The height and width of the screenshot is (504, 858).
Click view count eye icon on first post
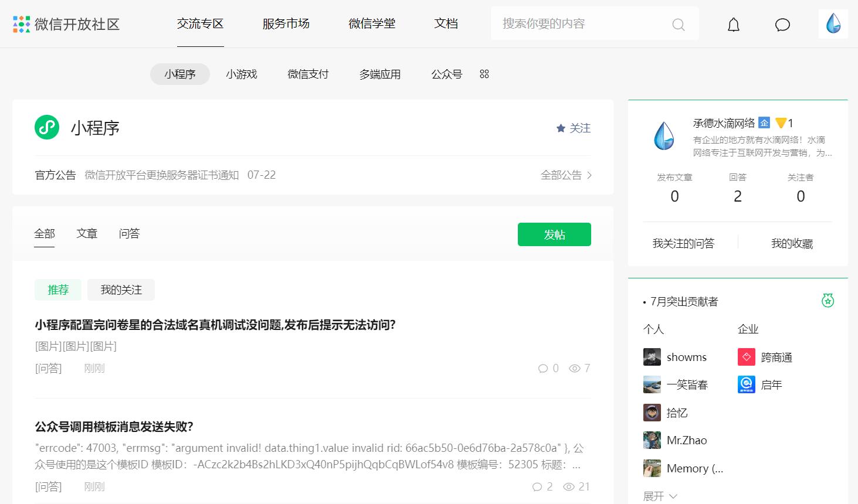pyautogui.click(x=575, y=369)
